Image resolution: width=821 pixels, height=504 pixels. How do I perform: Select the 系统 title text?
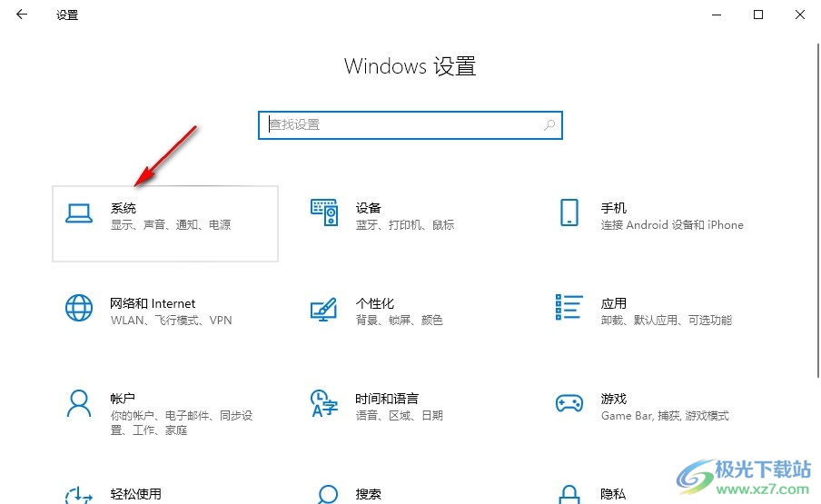tap(124, 208)
